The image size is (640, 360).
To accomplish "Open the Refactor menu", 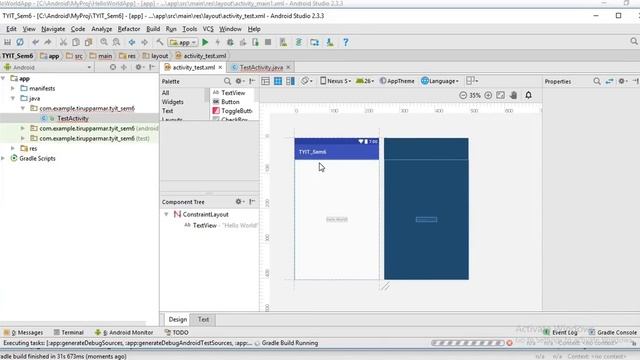I will 129,29.
